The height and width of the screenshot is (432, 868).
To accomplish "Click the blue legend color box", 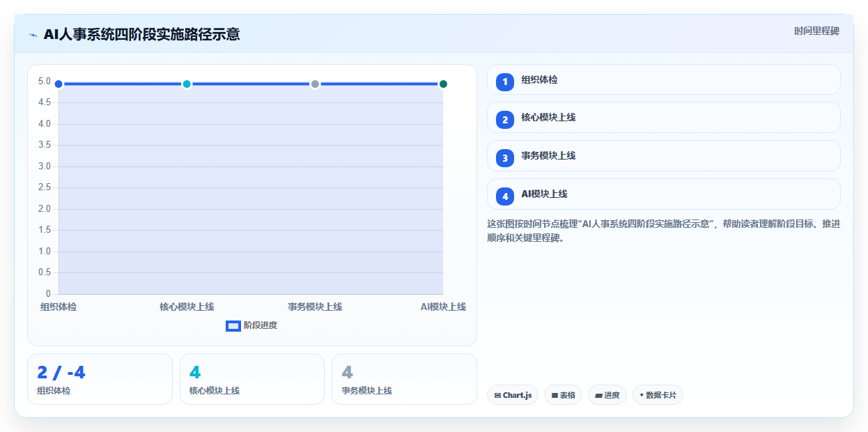I will click(233, 325).
